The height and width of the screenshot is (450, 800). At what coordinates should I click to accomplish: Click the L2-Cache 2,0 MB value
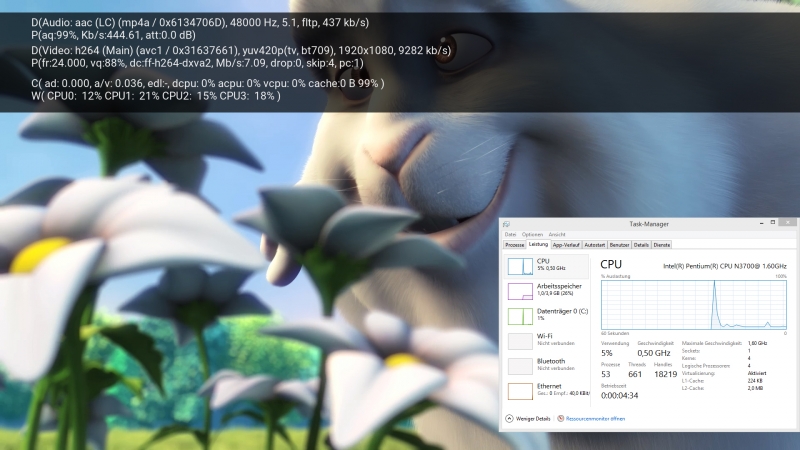click(755, 388)
